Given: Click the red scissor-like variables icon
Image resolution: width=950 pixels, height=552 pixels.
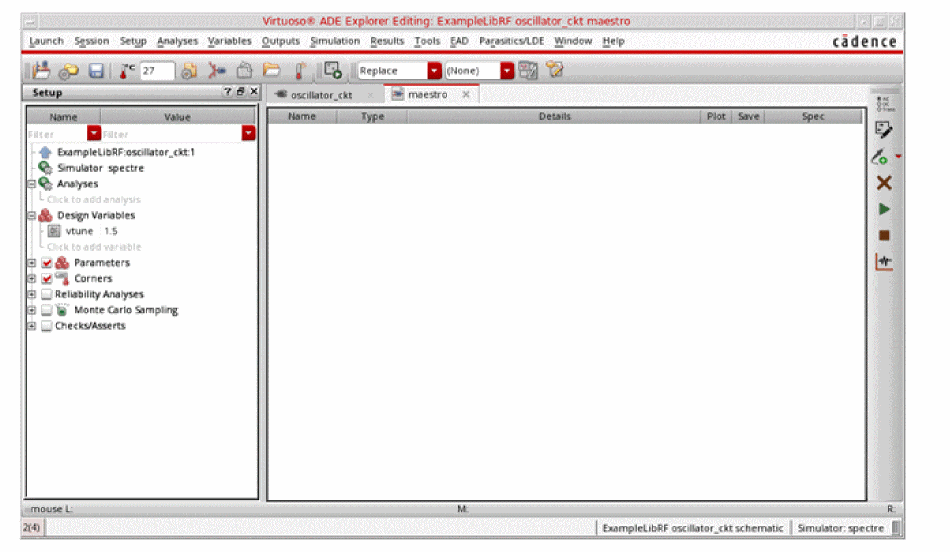Looking at the screenshot, I should point(216,71).
